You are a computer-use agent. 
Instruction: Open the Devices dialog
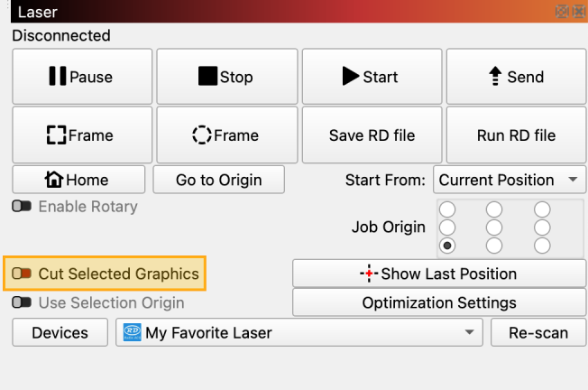(60, 332)
